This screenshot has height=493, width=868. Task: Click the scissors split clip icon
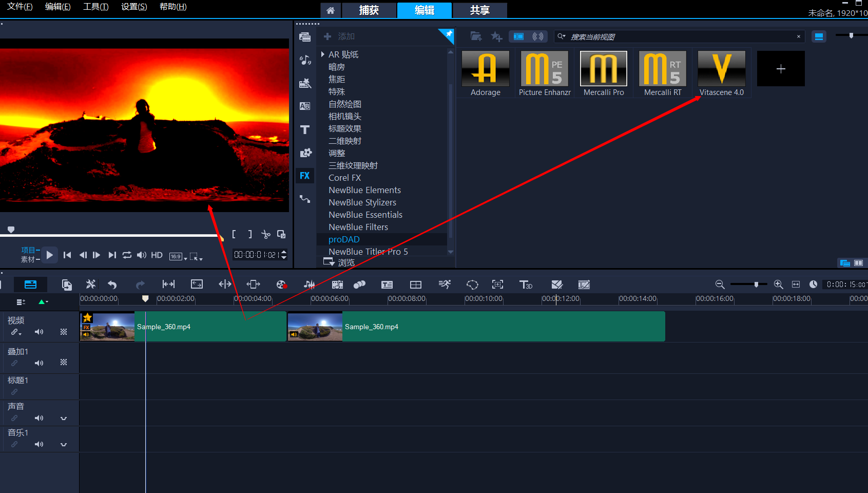coord(265,234)
